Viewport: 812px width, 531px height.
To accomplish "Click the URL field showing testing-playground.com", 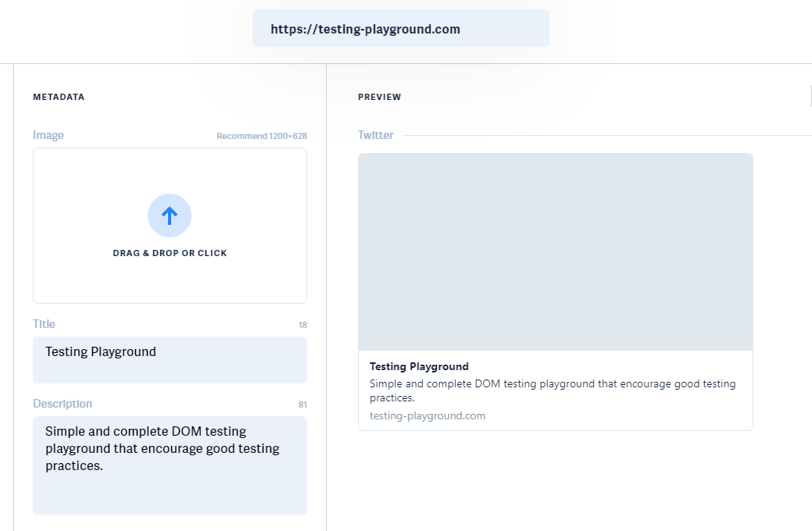I will (401, 28).
